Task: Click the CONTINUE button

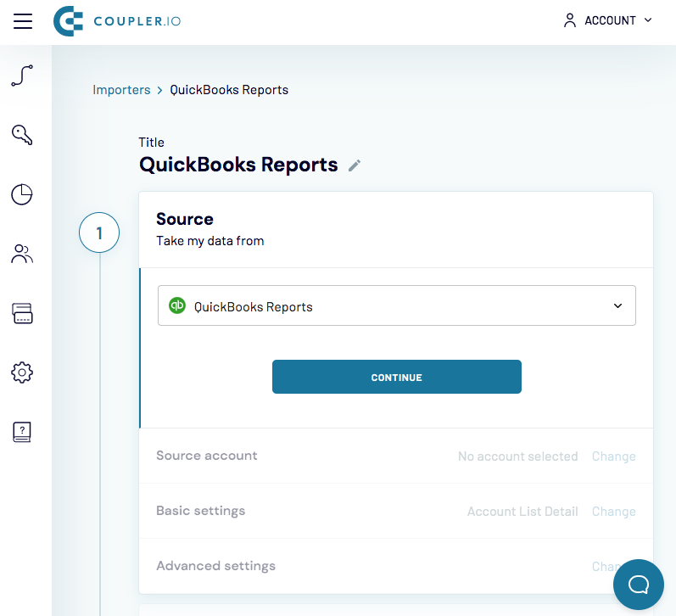Action: coord(397,377)
